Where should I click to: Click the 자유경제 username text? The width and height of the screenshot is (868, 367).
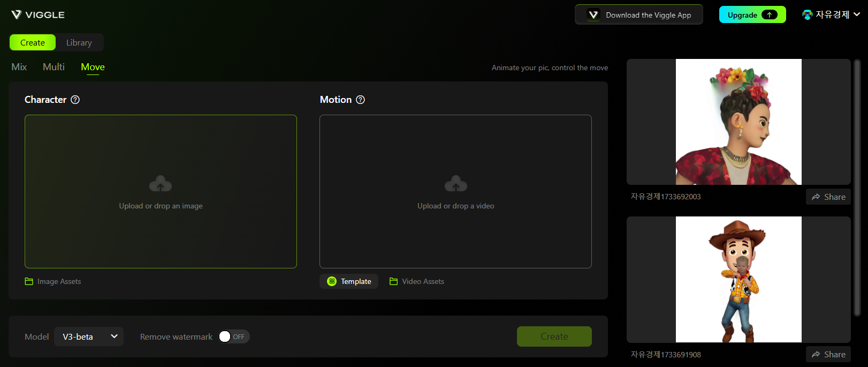pyautogui.click(x=832, y=14)
